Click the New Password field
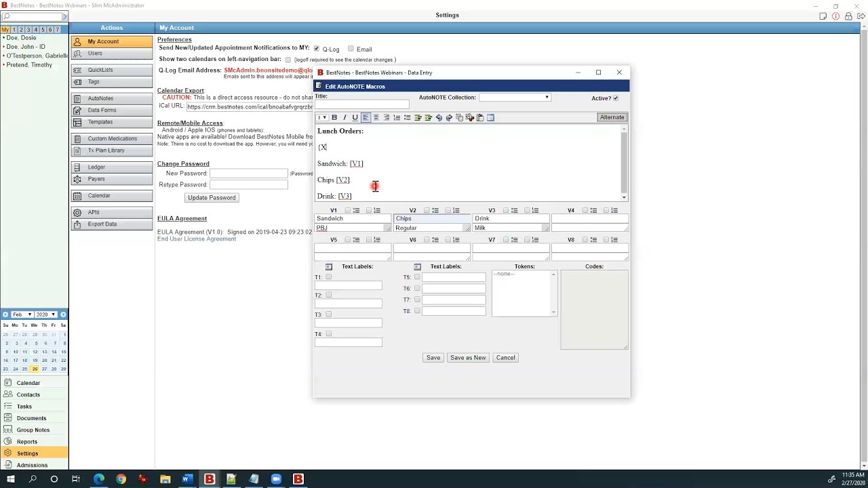Screen dimensions: 868x488 tap(249, 174)
